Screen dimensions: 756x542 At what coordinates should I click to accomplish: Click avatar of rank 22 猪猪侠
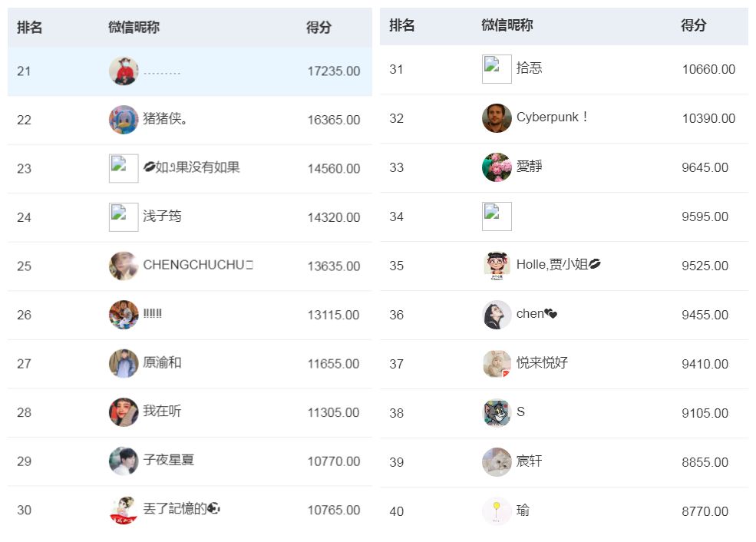tap(124, 120)
